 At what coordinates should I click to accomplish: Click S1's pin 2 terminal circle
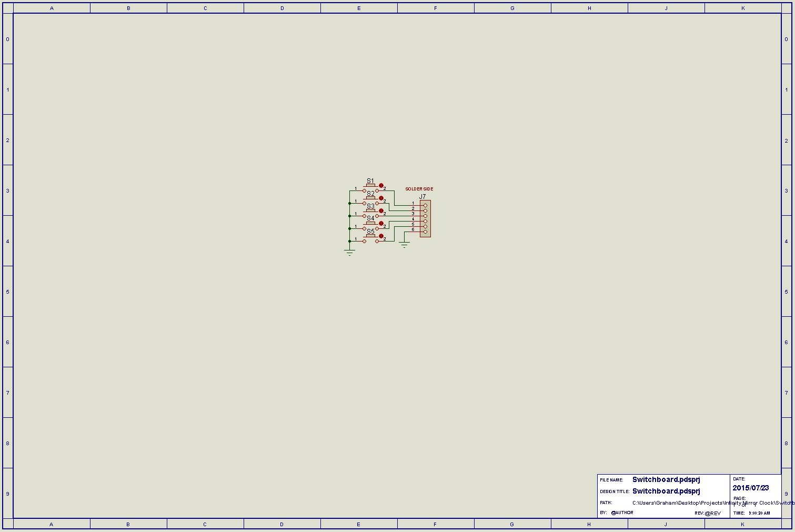click(x=377, y=190)
